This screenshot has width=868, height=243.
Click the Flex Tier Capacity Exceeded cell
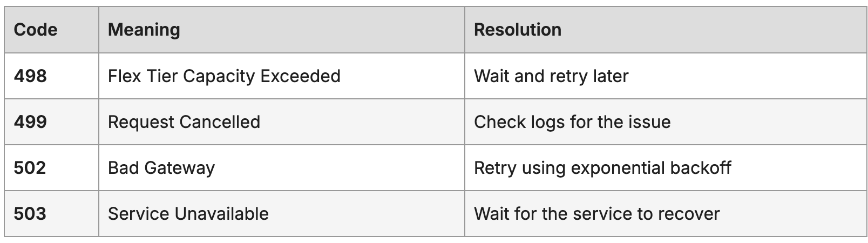[224, 76]
